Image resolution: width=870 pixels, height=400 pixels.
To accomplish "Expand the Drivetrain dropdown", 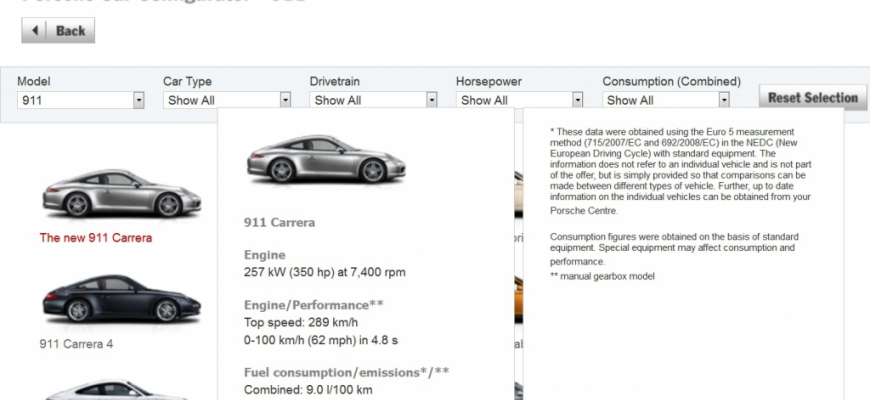I will 373,100.
